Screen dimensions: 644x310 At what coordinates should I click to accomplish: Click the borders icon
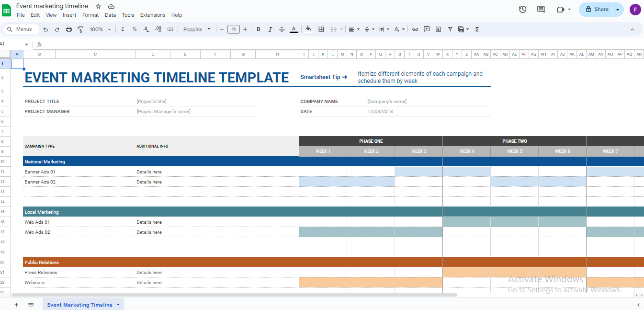[x=321, y=29]
